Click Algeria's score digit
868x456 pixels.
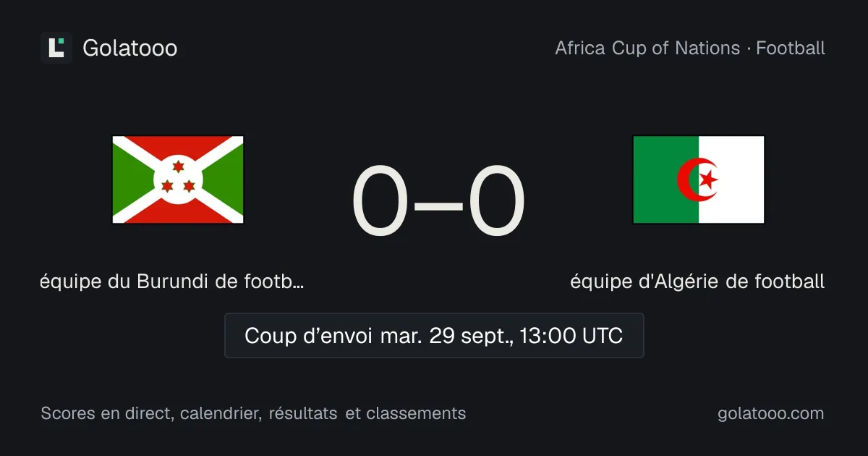(x=496, y=201)
